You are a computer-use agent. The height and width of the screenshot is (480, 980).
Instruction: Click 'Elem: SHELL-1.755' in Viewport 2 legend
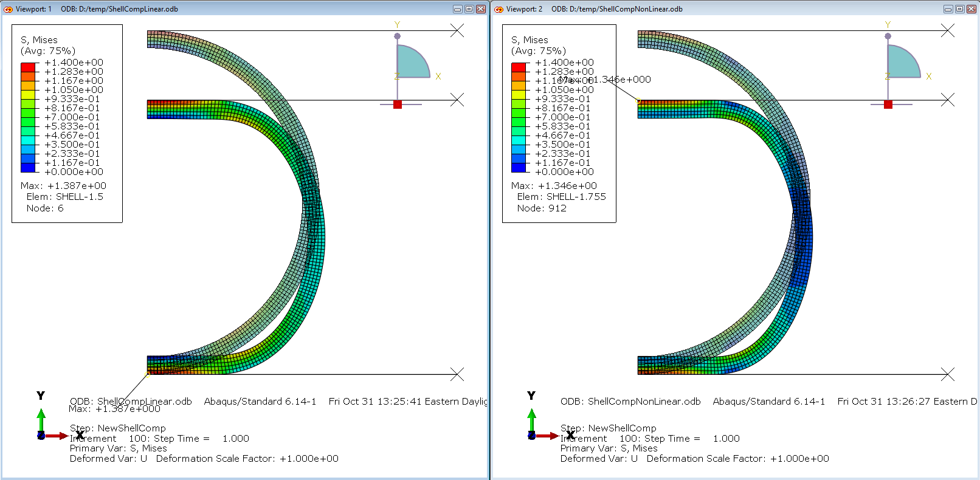click(x=562, y=197)
